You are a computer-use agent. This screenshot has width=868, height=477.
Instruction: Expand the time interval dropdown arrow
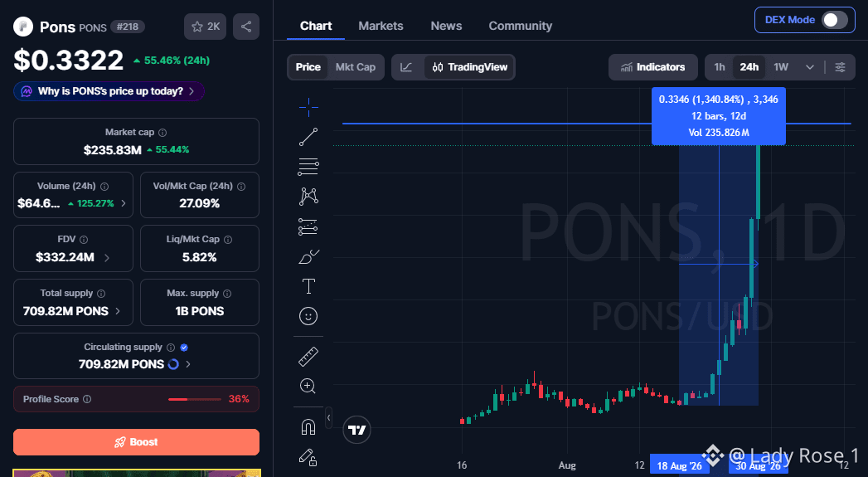pos(810,67)
